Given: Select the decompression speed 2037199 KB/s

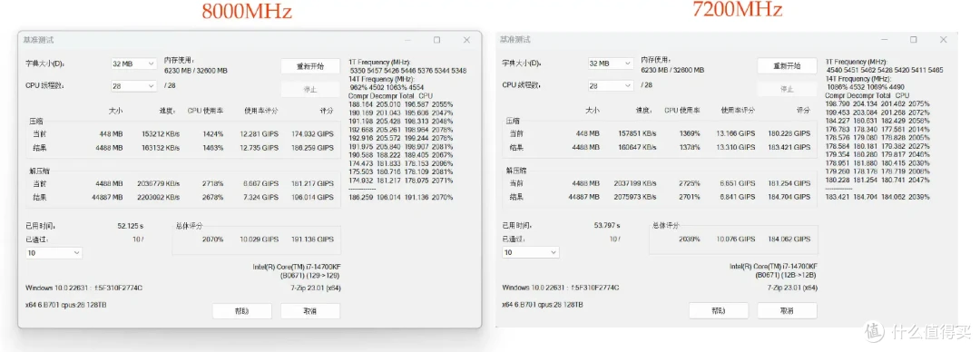Looking at the screenshot, I should (636, 183).
